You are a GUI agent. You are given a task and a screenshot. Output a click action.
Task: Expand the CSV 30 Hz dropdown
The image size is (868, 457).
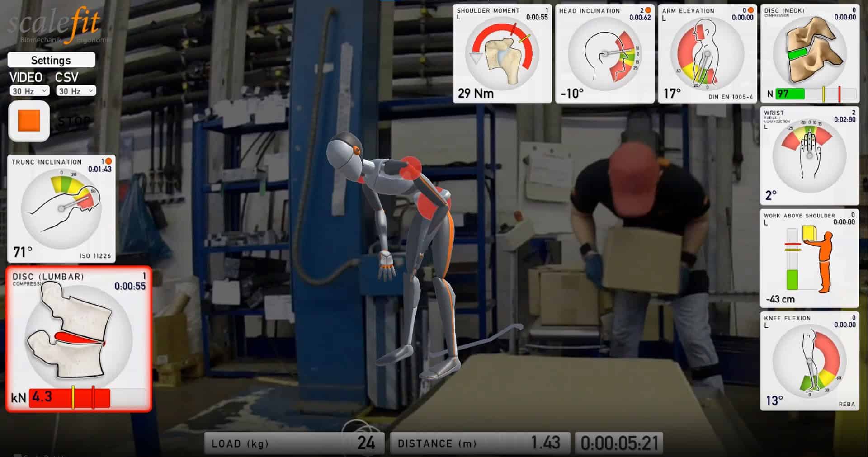click(x=76, y=91)
